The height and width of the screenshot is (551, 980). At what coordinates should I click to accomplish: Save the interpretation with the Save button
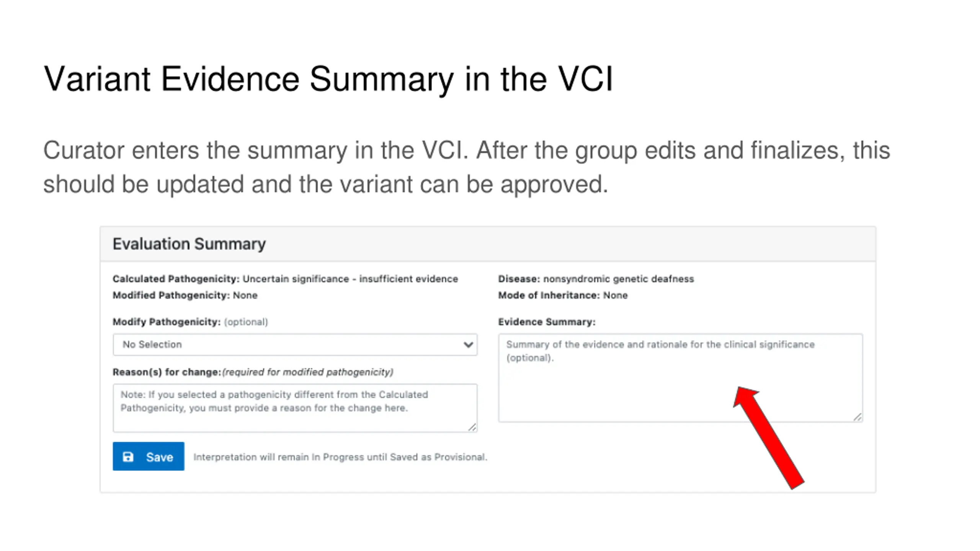coord(149,456)
